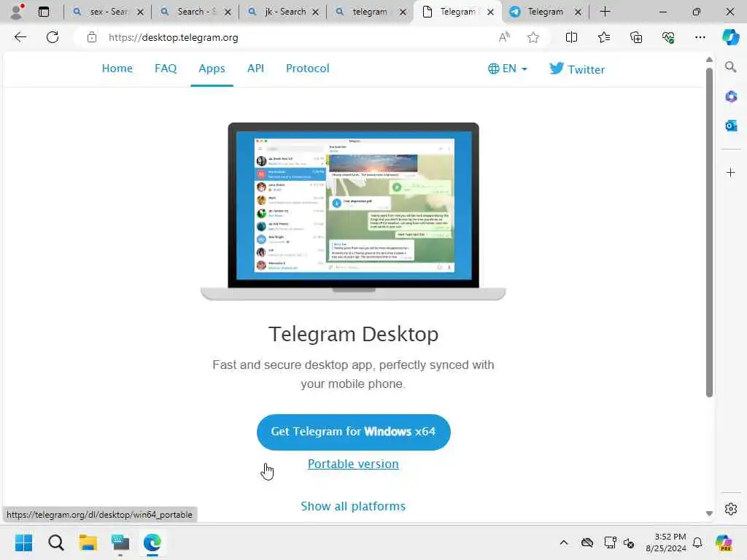Click scrollbar down arrow
This screenshot has height=560, width=747.
click(709, 513)
